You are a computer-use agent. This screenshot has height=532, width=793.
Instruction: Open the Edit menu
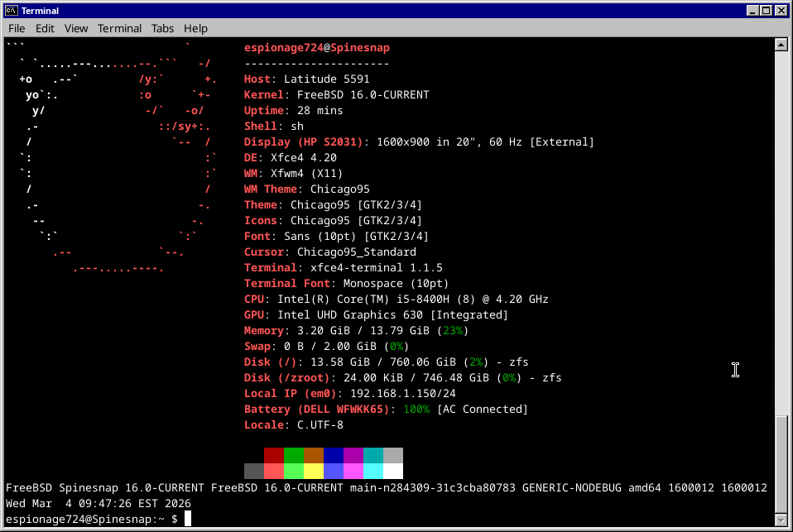point(44,28)
